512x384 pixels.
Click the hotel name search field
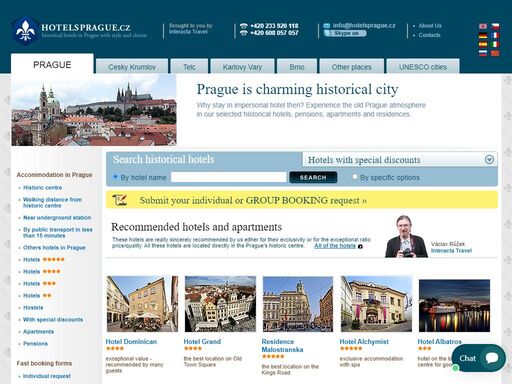click(x=229, y=177)
